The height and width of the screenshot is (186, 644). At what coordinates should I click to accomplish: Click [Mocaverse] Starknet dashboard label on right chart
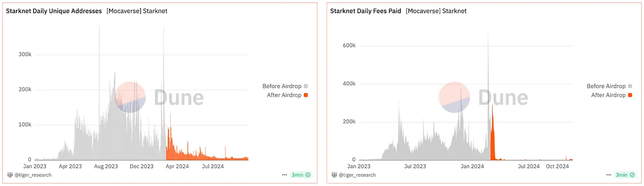(x=436, y=11)
